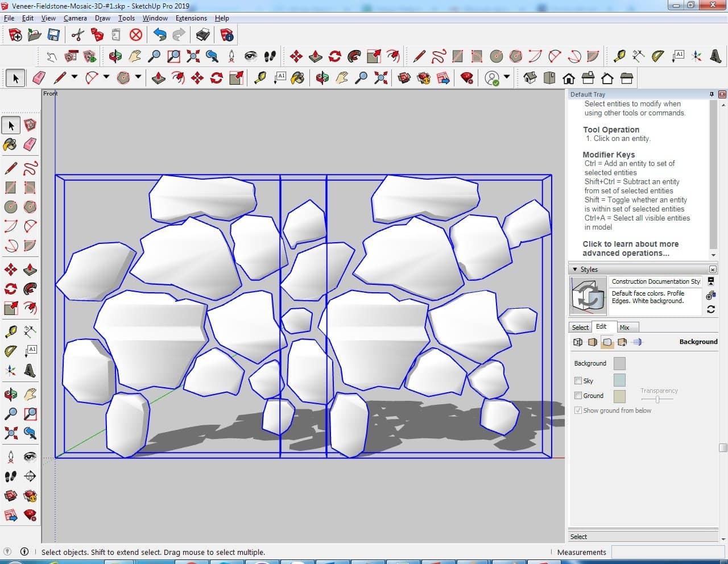
Task: Enable the Ground checkbox
Action: tap(578, 396)
